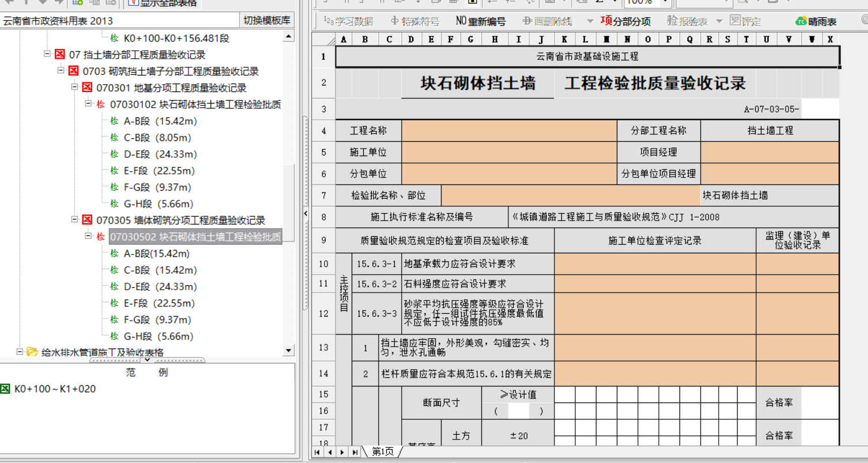The width and height of the screenshot is (868, 463).
Task: Click the 特殊符号 special symbol tool
Action: [x=414, y=21]
